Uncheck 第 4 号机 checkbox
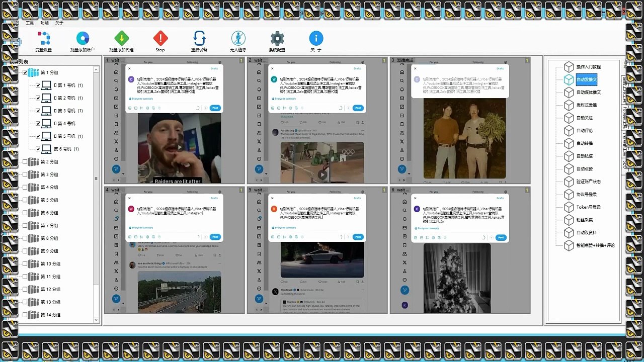 click(38, 123)
